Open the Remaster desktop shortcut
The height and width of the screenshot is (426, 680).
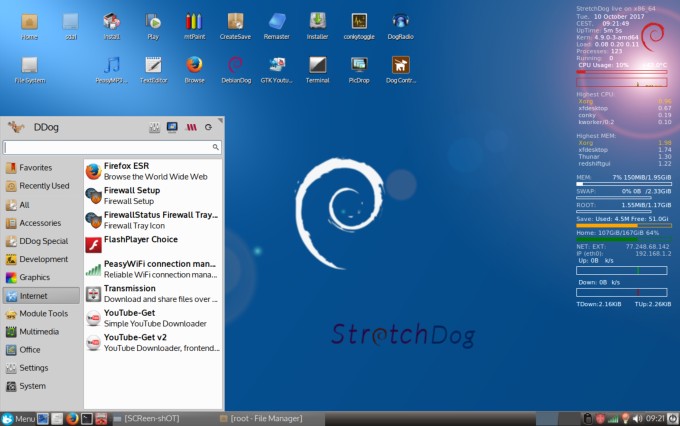[276, 22]
